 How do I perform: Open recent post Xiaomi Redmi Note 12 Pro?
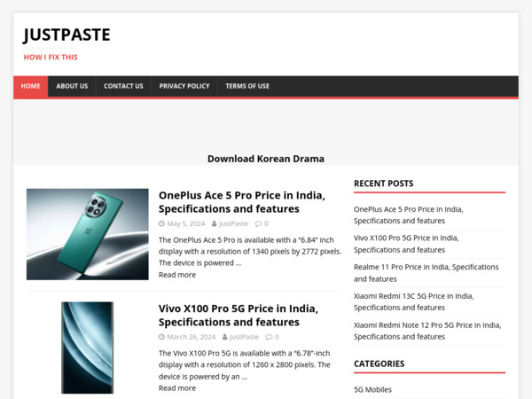click(x=427, y=331)
